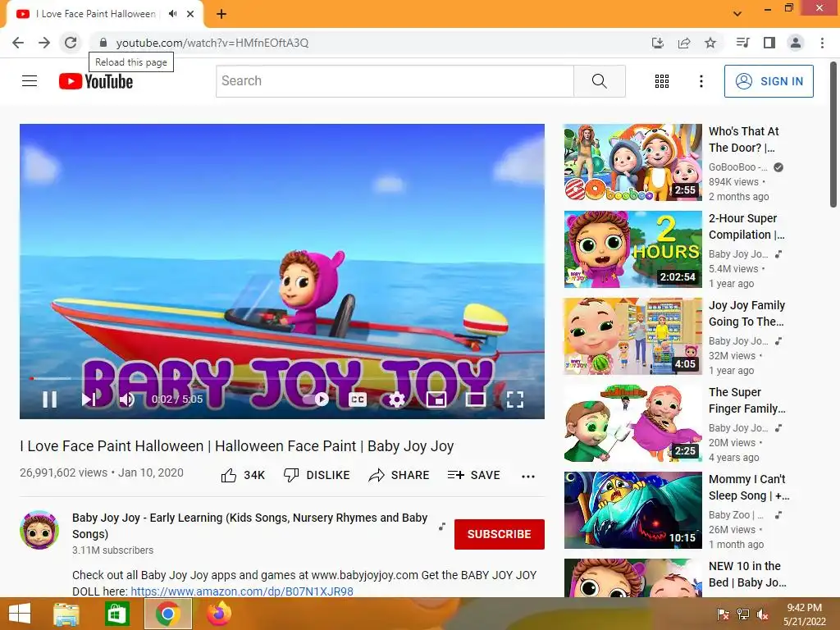Go to YouTube home via logo
The image size is (840, 630).
(x=96, y=81)
